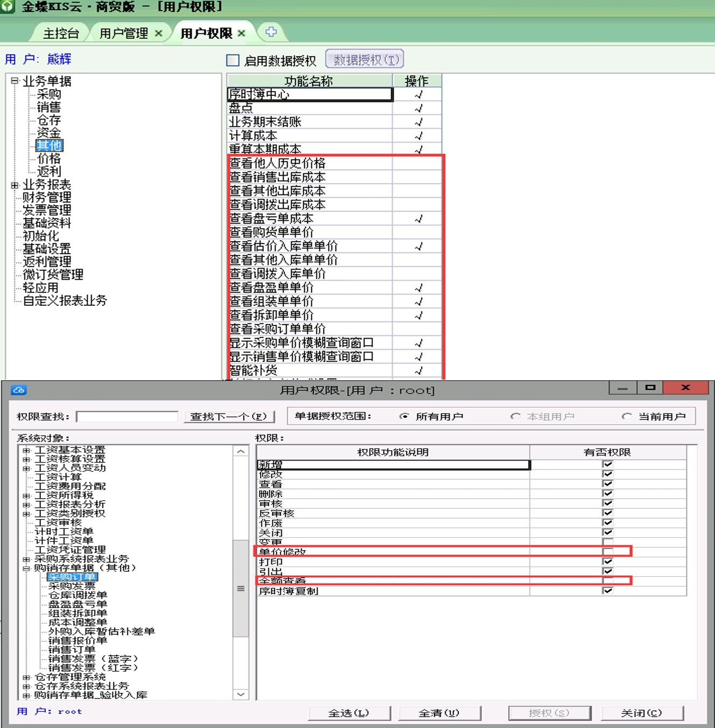The image size is (715, 728).
Task: Toggle the check mark for 序时簿中心
Action: (418, 94)
